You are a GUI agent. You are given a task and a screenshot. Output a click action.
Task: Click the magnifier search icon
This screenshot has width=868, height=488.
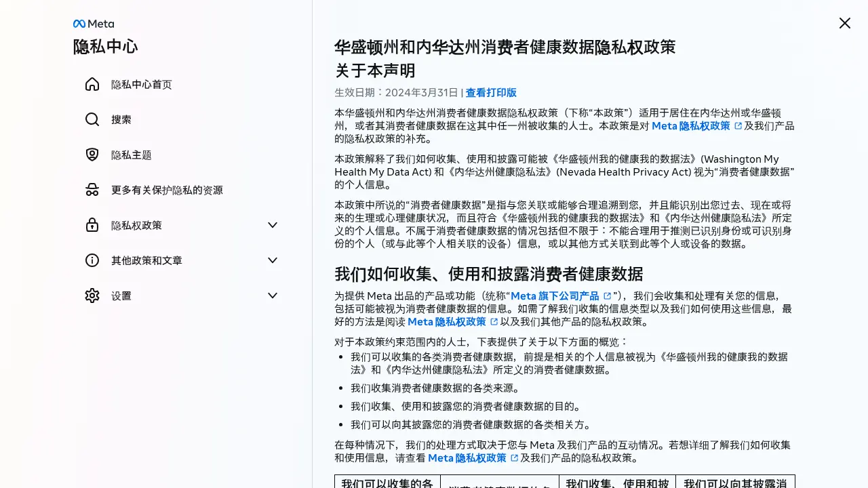(92, 119)
